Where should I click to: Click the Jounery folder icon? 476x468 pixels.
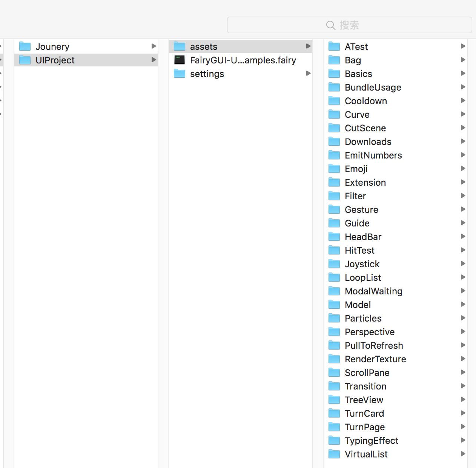pos(25,46)
